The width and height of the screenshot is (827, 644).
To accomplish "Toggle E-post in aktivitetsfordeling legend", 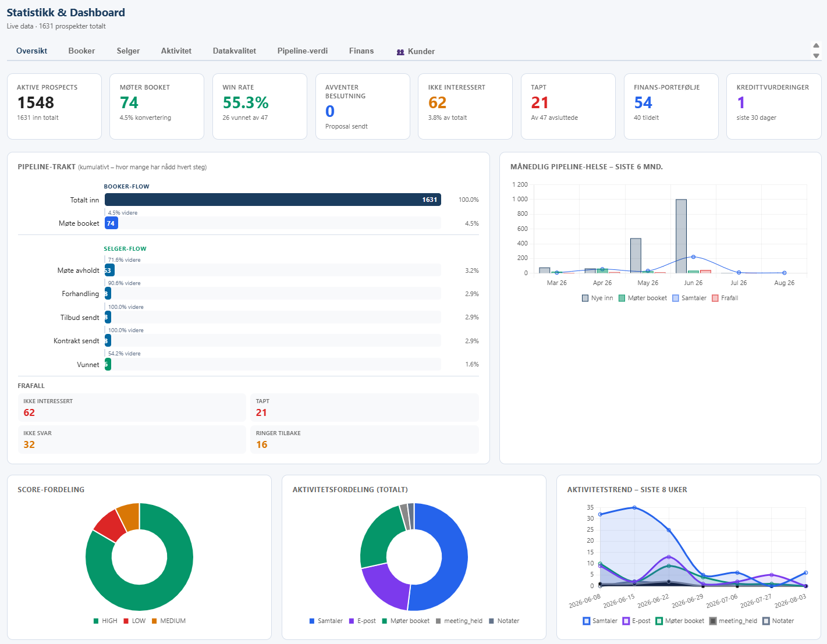I will coord(362,621).
